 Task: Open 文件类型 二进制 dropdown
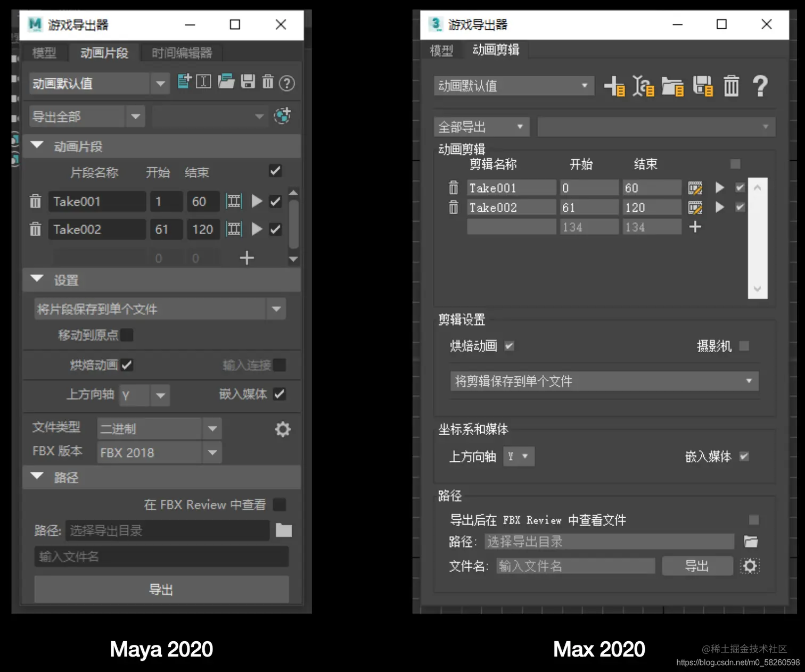point(160,428)
